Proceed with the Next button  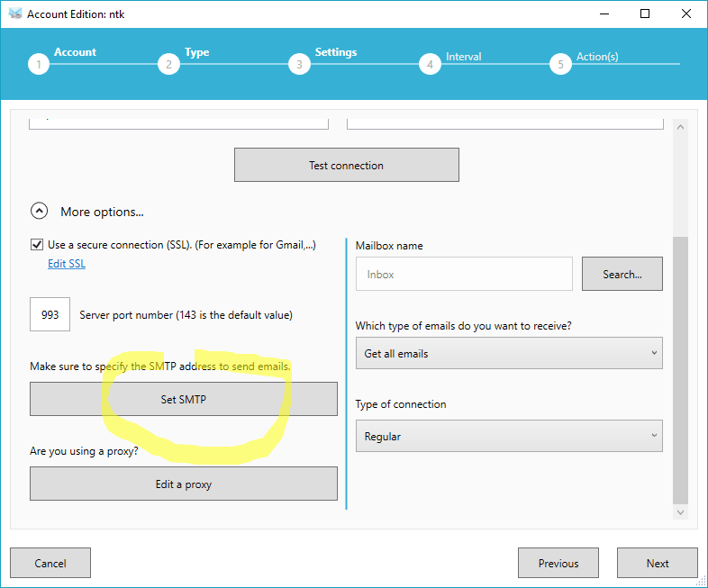point(657,563)
